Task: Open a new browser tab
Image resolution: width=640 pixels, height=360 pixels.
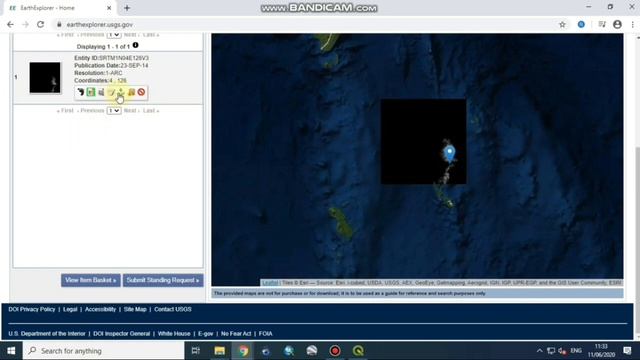Action: point(127,8)
